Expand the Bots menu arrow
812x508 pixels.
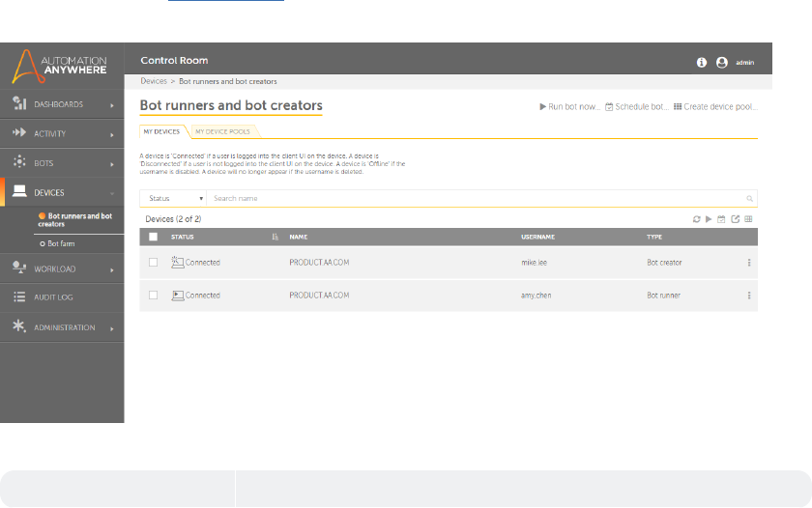pos(112,164)
